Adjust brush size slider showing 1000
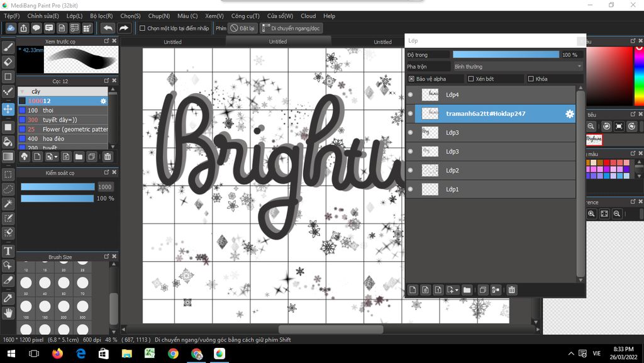 pos(57,187)
